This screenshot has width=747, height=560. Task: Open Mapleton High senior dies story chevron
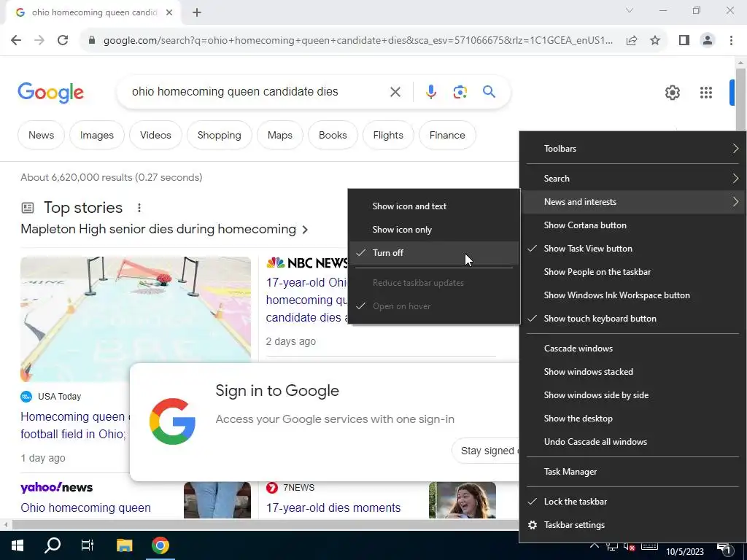point(305,230)
